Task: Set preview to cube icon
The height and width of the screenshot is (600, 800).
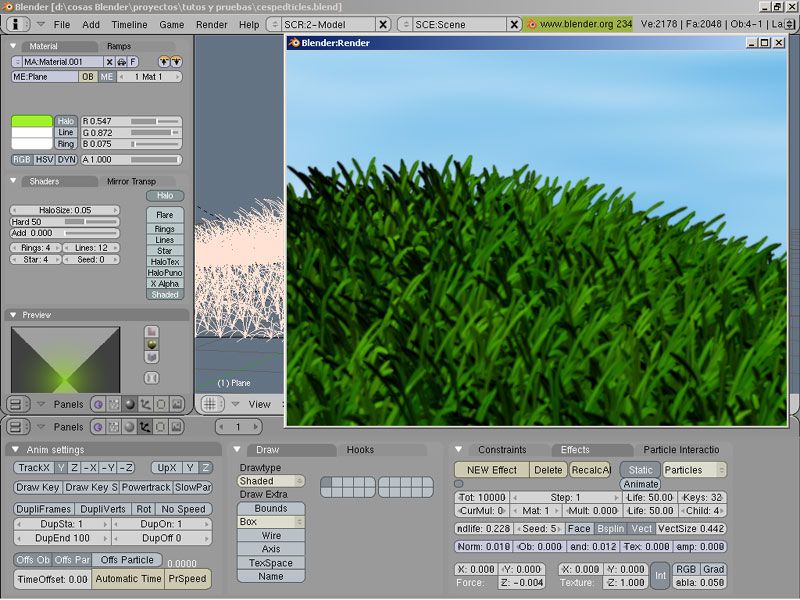Action: pyautogui.click(x=152, y=357)
